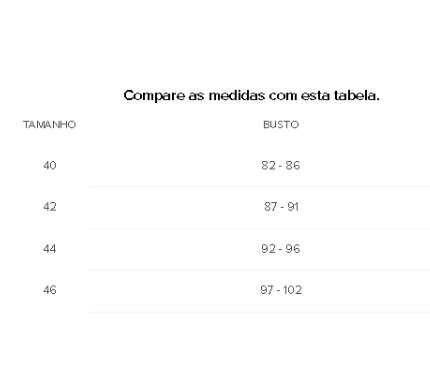Select the TAMANHO column header

pos(49,125)
